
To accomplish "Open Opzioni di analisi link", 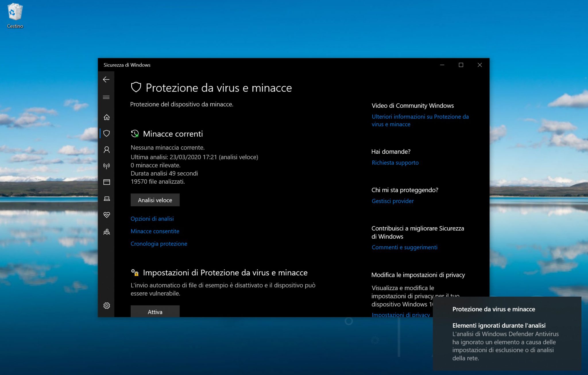I will tap(152, 219).
